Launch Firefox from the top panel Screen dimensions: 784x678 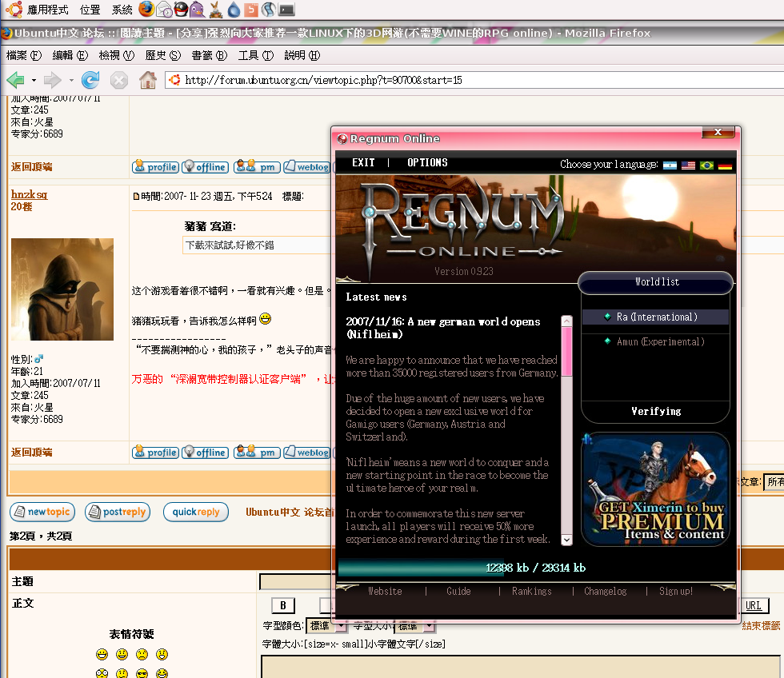pos(146,9)
